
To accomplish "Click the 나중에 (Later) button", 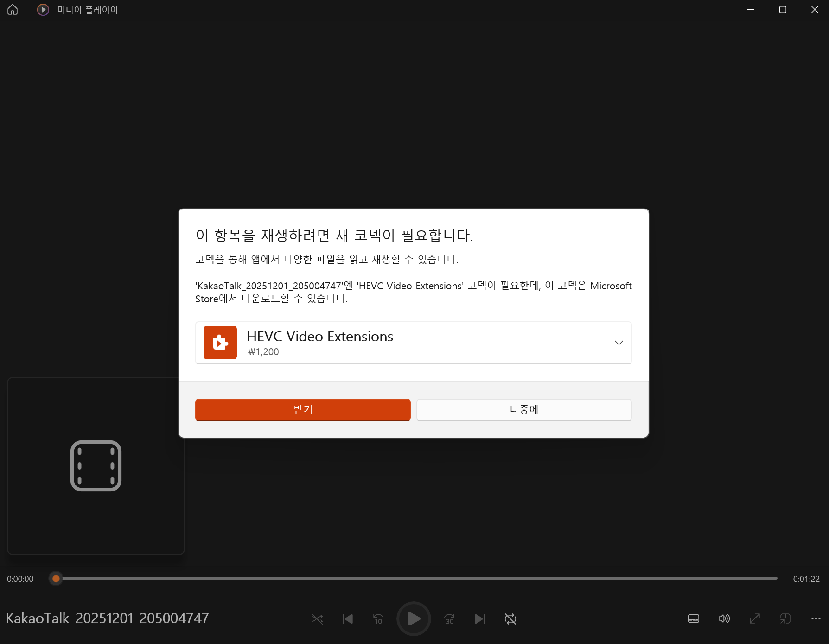I will pyautogui.click(x=524, y=410).
